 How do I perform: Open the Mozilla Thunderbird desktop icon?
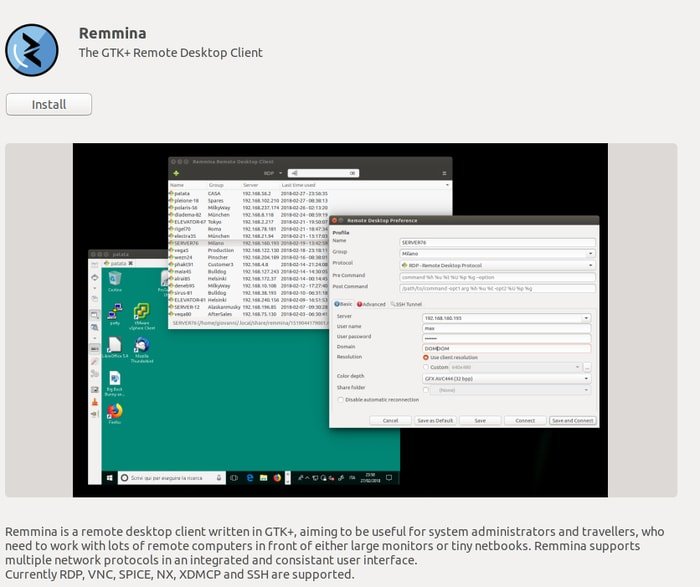[x=142, y=350]
